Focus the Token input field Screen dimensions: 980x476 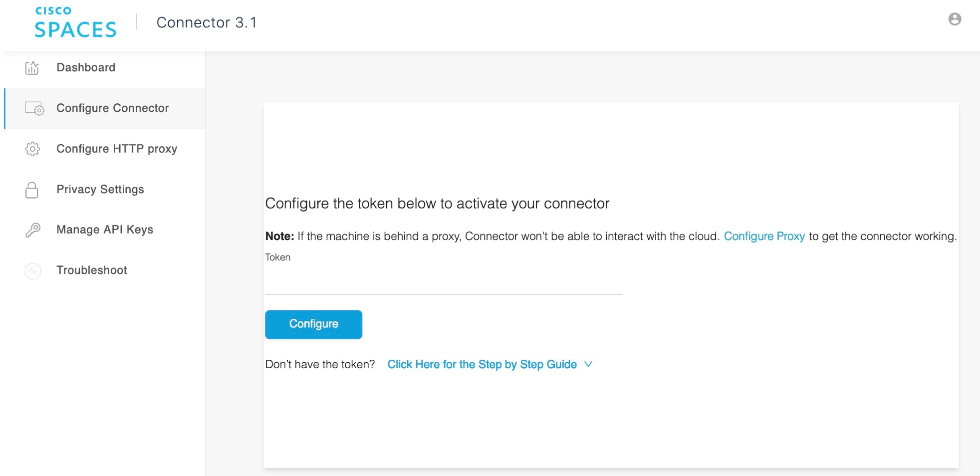(x=443, y=283)
